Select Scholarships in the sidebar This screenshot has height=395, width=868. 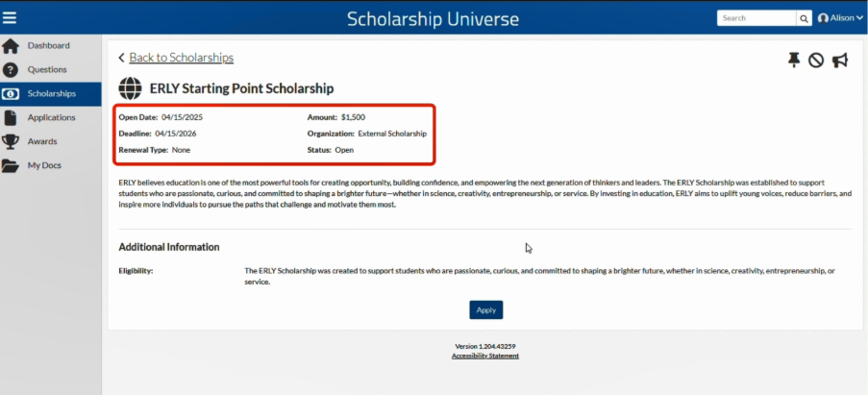pos(51,94)
